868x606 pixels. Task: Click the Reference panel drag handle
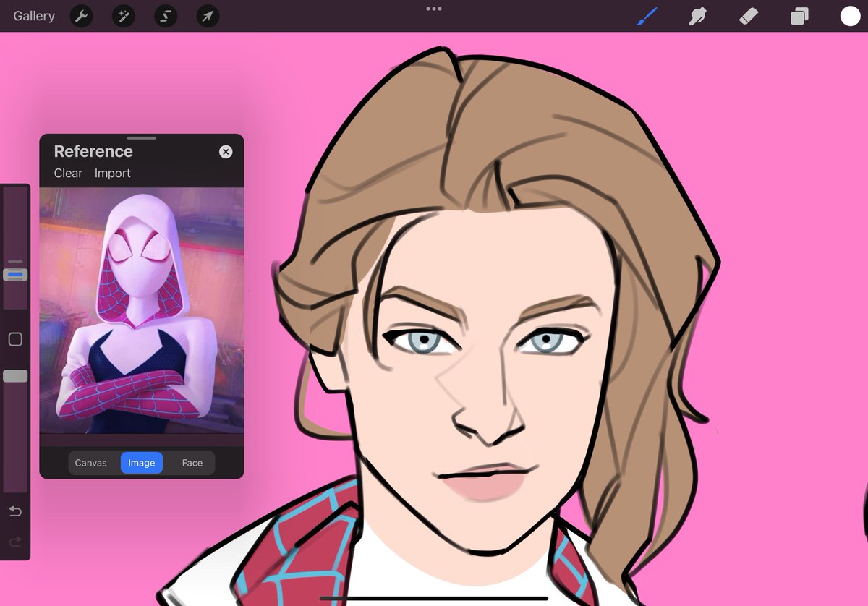142,137
